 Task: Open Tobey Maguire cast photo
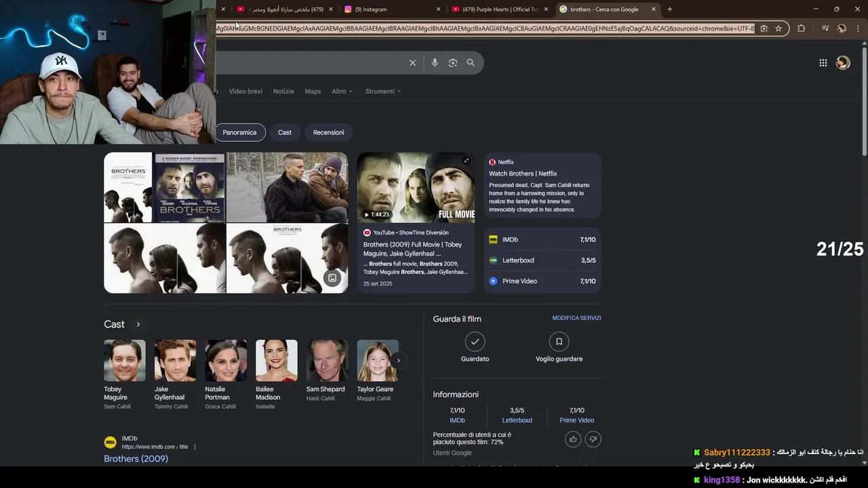124,361
